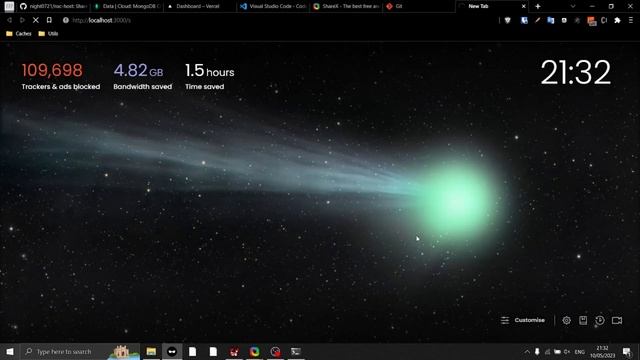Open bookmarks icon on new tab page
The height and width of the screenshot is (360, 640).
(583, 320)
